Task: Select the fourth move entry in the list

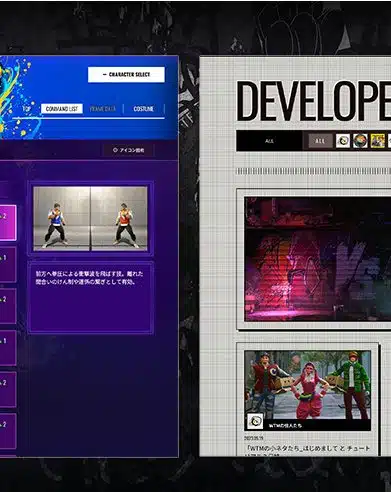Action: (7, 348)
